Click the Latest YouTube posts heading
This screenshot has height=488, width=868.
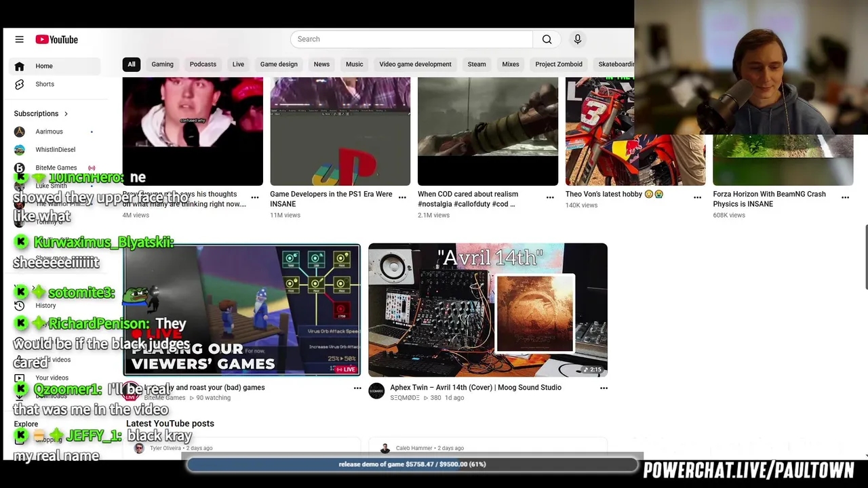(170, 424)
